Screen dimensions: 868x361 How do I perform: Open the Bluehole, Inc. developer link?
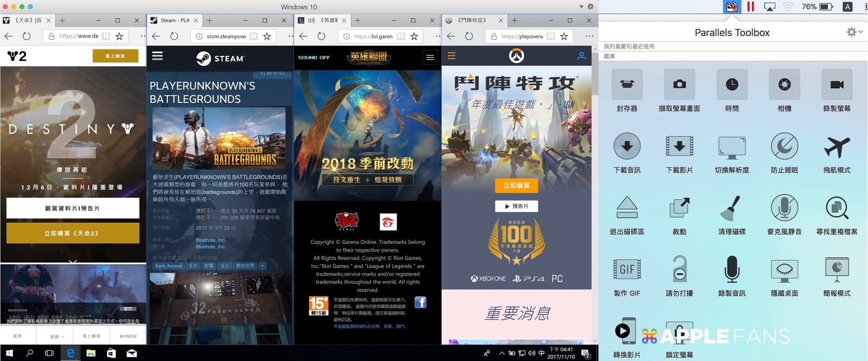tap(210, 240)
